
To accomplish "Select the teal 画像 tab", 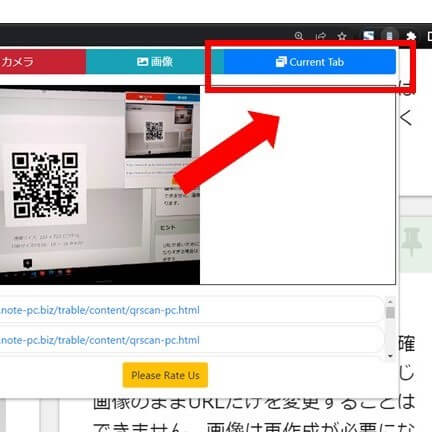I will coord(155,62).
